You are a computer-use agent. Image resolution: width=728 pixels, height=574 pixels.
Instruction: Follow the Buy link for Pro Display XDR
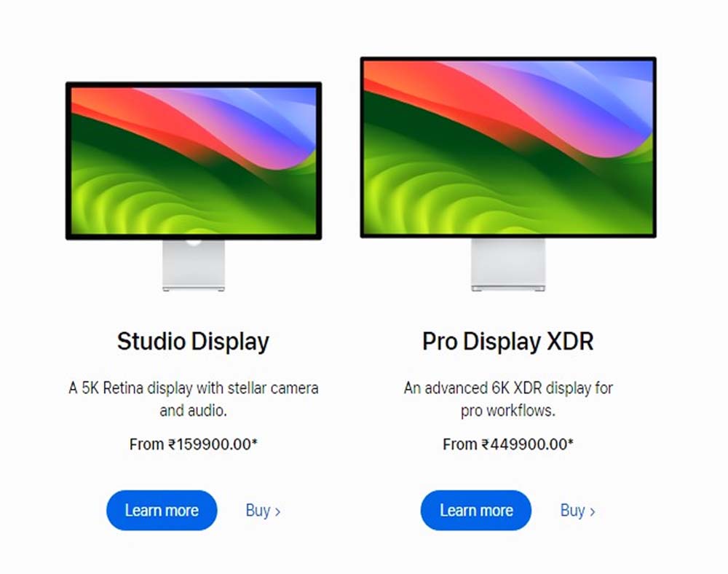[577, 511]
